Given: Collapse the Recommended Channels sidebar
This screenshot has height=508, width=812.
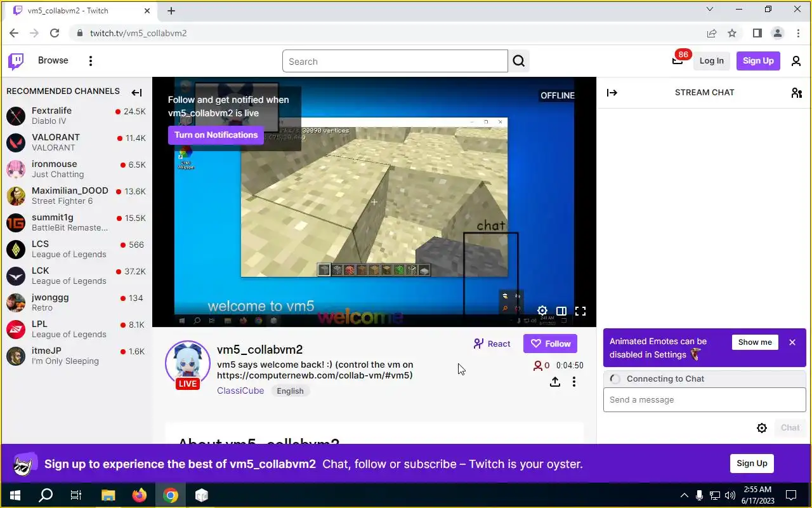Looking at the screenshot, I should pyautogui.click(x=136, y=93).
